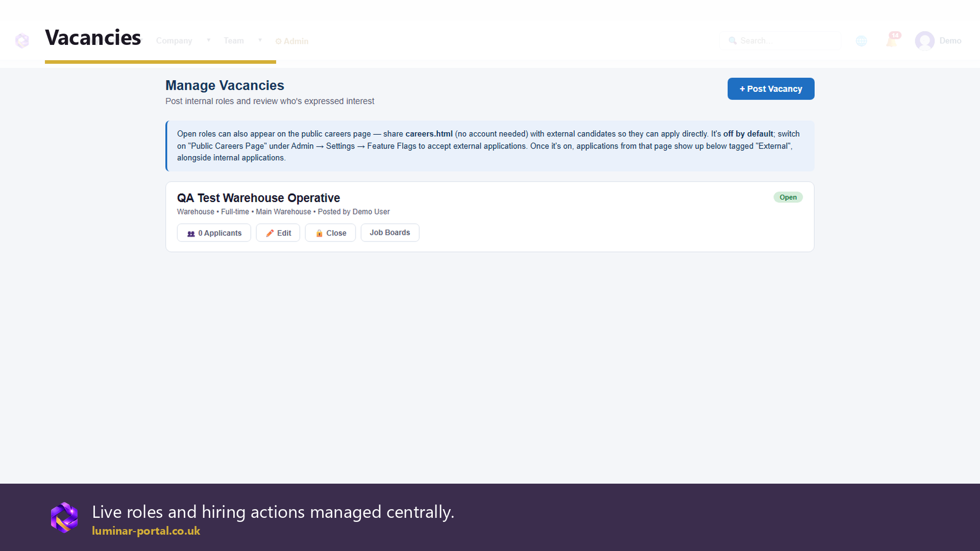The image size is (980, 551).
Task: Open the 0 Applicants button
Action: (x=214, y=233)
